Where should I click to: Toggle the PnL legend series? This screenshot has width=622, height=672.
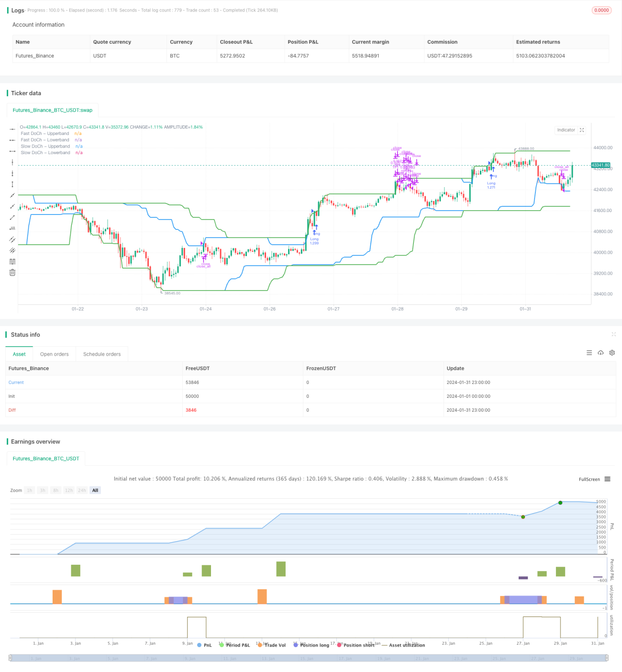[204, 645]
